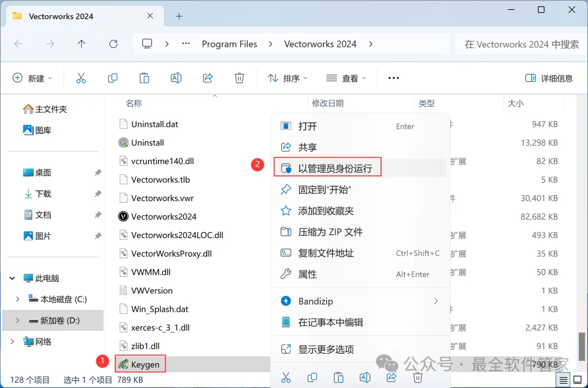Go back with the left arrow
588x388 pixels.
[19, 44]
